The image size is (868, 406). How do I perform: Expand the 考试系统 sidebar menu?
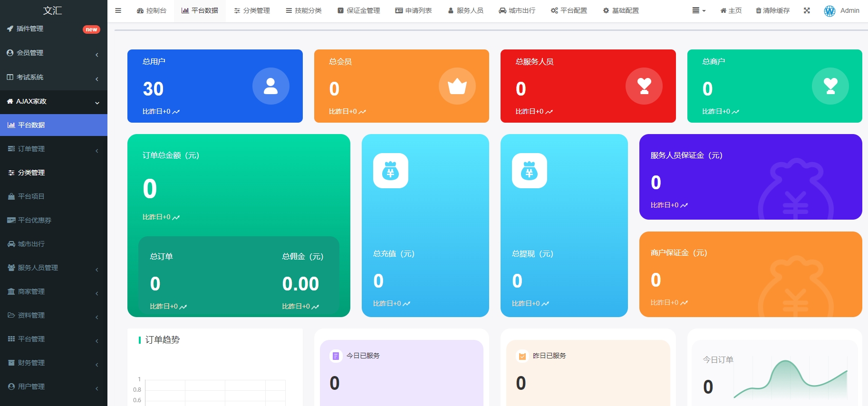(54, 77)
